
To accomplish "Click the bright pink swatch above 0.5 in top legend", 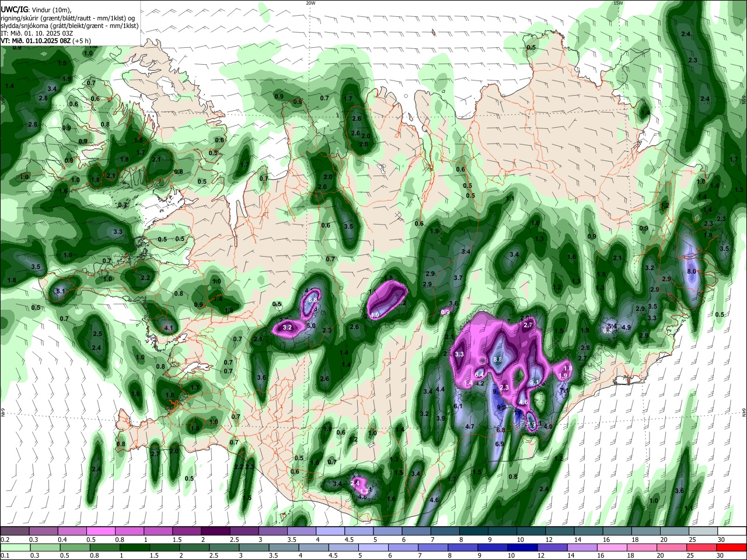I will 100,531.
